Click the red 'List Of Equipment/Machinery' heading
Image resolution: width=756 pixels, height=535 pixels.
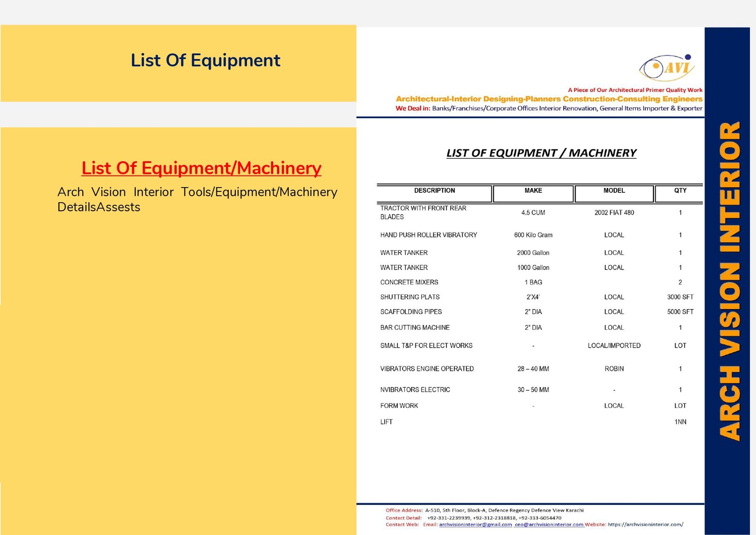201,168
